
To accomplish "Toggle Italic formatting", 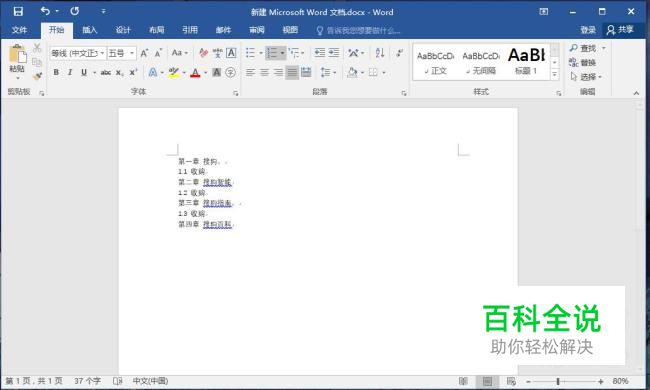I will (x=70, y=73).
